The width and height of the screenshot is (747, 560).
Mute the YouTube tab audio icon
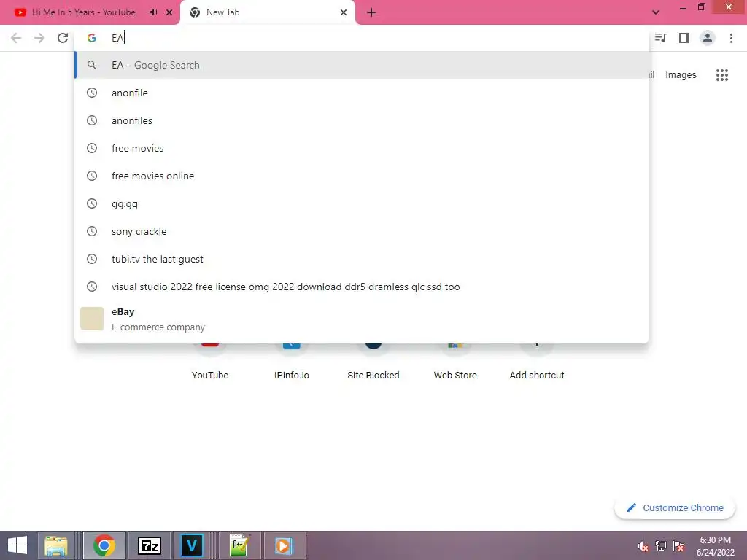[x=153, y=12]
